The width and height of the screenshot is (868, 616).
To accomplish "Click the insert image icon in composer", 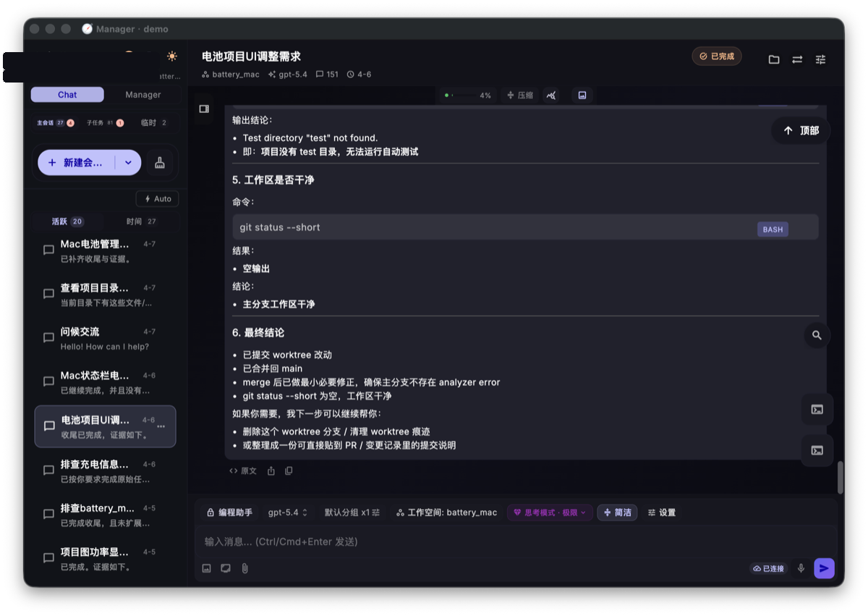I will [206, 568].
